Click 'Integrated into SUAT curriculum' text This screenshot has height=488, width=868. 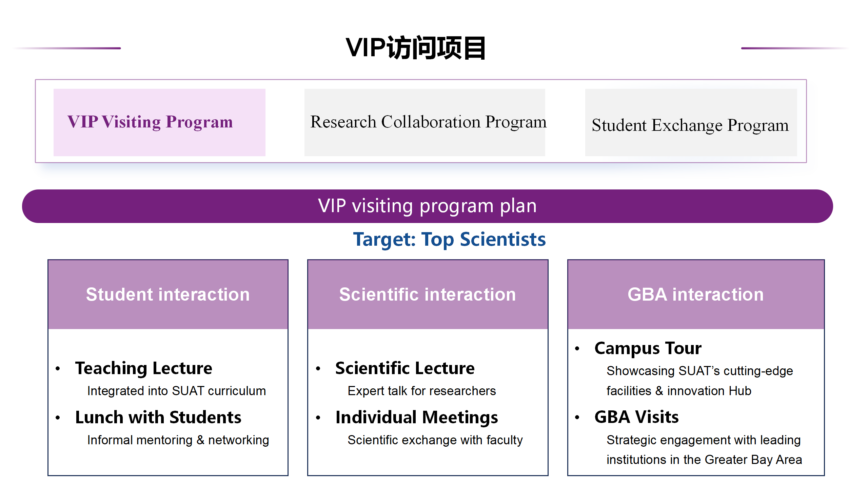tap(176, 391)
